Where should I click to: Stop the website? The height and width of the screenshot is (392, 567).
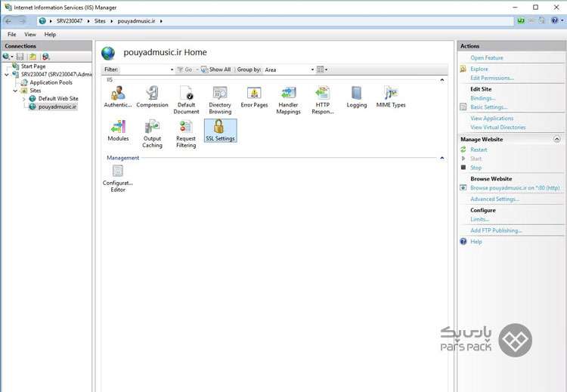pyautogui.click(x=476, y=168)
